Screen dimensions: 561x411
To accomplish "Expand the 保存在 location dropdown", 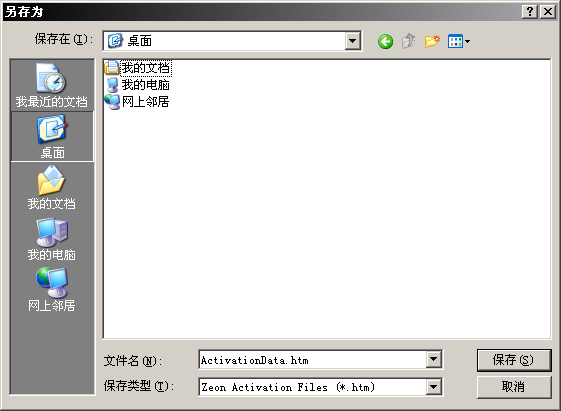I will click(352, 41).
